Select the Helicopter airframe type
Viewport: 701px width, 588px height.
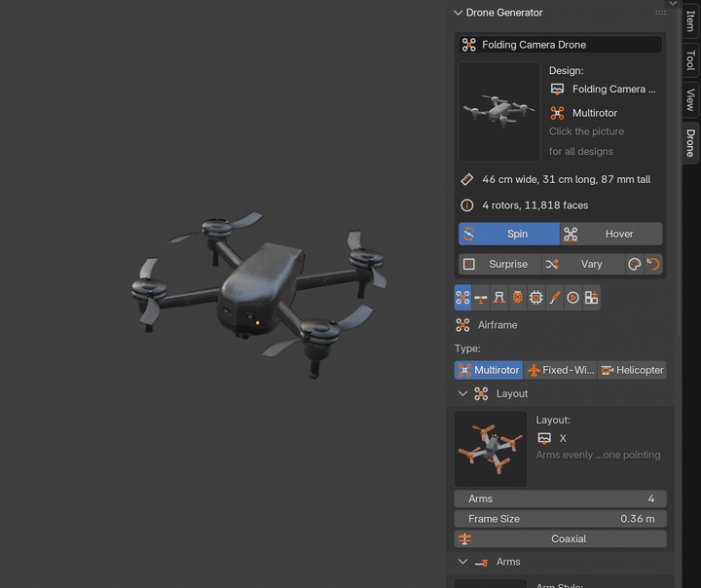(632, 370)
